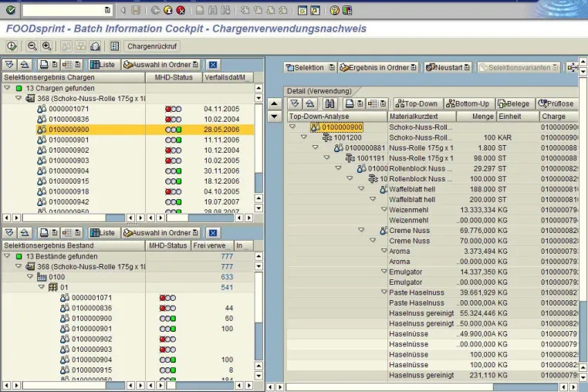Click the green back arrow icon in top toolbar
Image resolution: width=588 pixels, height=392 pixels.
pyautogui.click(x=155, y=11)
